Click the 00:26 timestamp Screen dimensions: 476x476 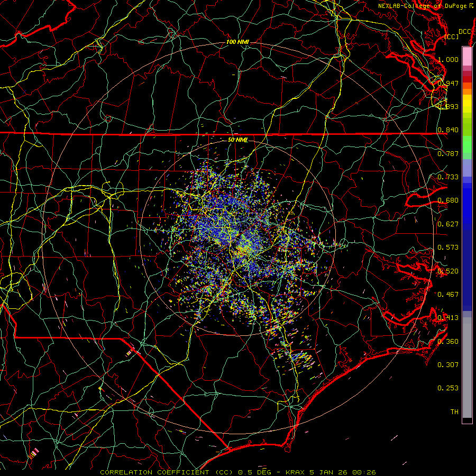click(364, 472)
